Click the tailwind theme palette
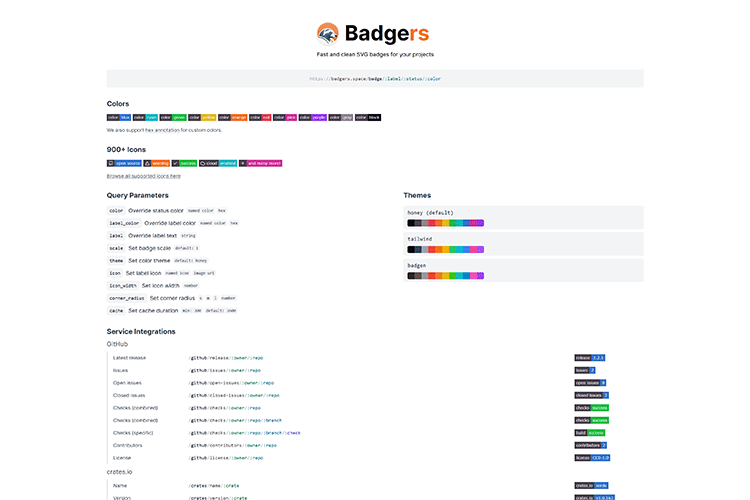The height and width of the screenshot is (500, 750). tap(446, 249)
